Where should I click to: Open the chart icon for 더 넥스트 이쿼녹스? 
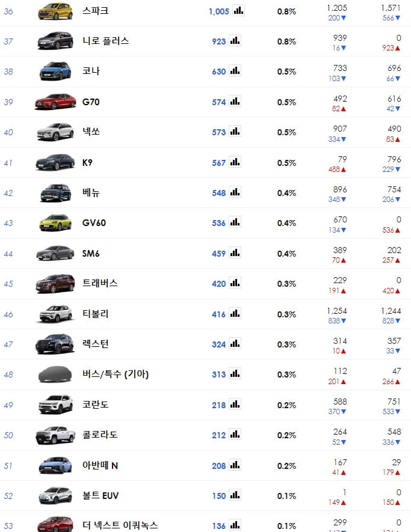(x=235, y=525)
